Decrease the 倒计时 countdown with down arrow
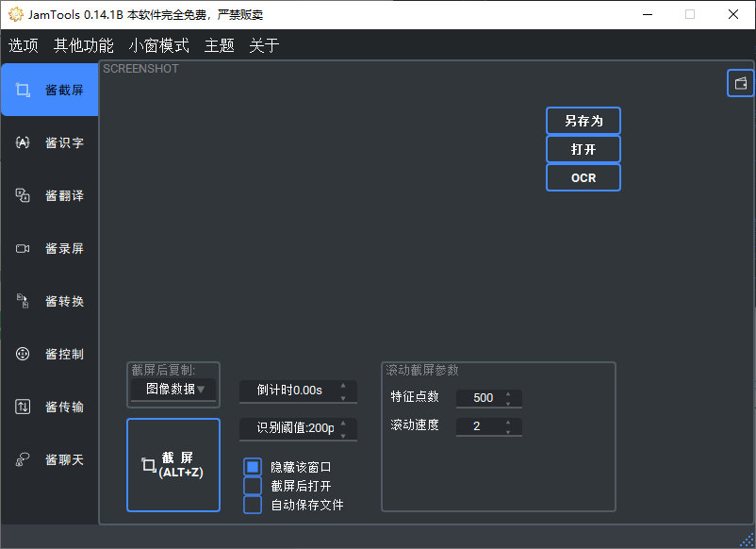The height and width of the screenshot is (549, 756). coord(343,398)
